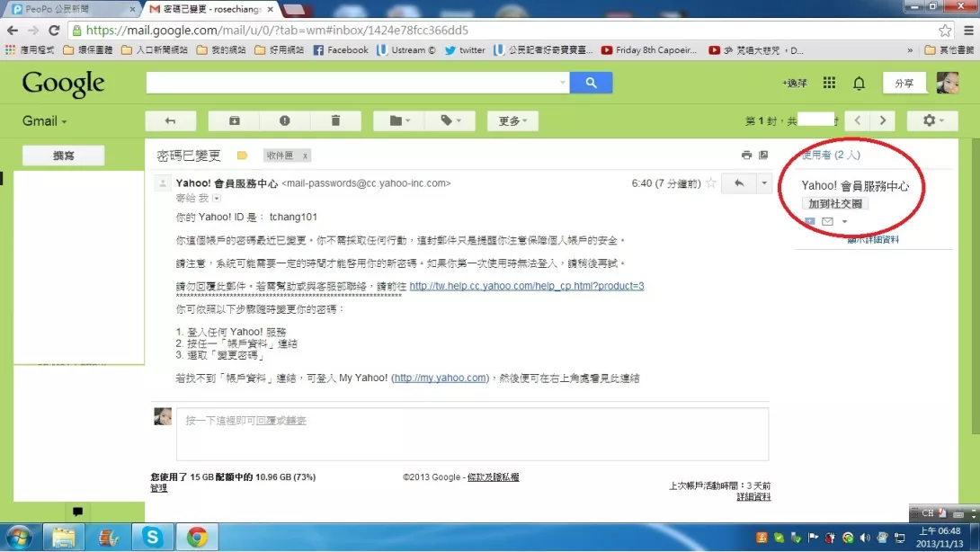This screenshot has height=552, width=980.
Task: Click the profile avatar in the Google bar
Action: click(x=948, y=83)
